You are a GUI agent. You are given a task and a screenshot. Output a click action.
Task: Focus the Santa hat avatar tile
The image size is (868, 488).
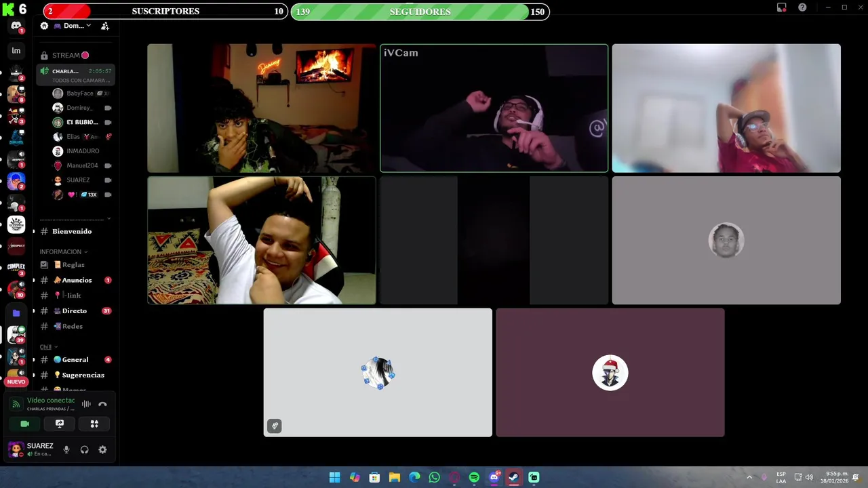point(610,373)
